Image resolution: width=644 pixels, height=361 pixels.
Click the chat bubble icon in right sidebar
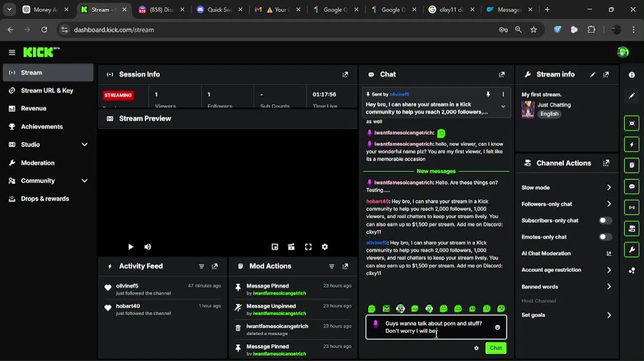coord(631,187)
